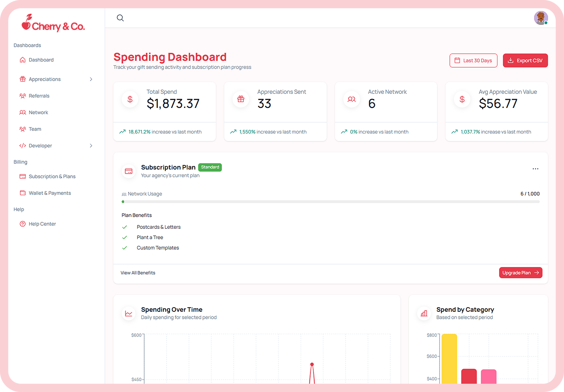Click the Team icon in sidebar
Image resolution: width=564 pixels, height=392 pixels.
(23, 129)
